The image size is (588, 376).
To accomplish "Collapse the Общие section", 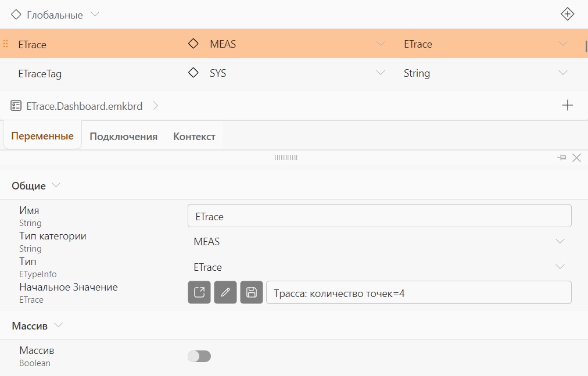I will [x=56, y=185].
